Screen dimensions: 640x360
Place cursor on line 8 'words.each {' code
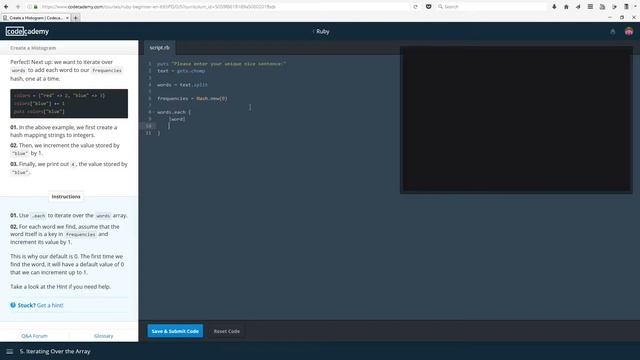click(174, 112)
